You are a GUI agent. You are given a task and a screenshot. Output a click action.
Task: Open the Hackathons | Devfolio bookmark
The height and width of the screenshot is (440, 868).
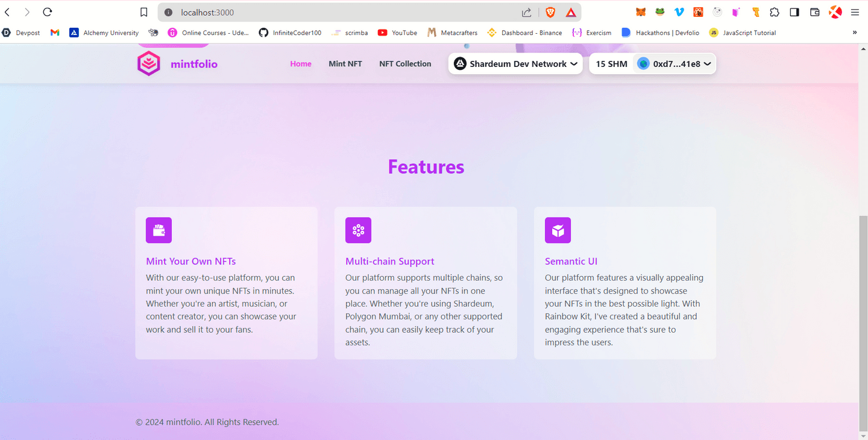click(661, 33)
